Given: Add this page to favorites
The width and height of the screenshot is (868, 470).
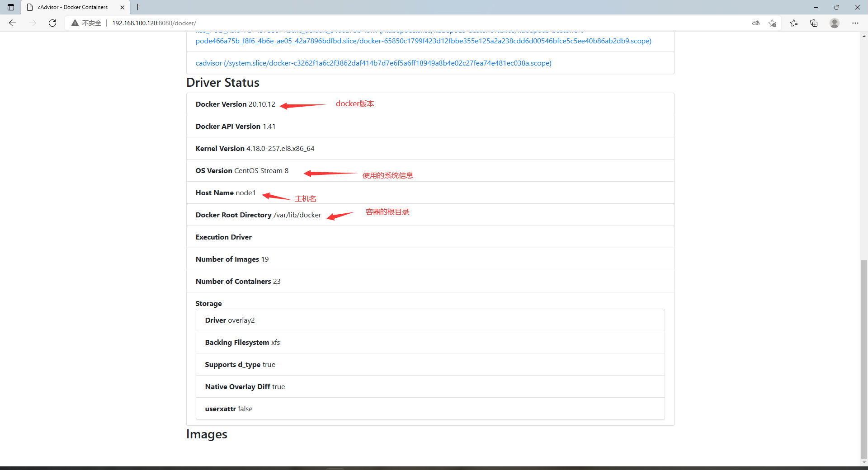Looking at the screenshot, I should 772,23.
